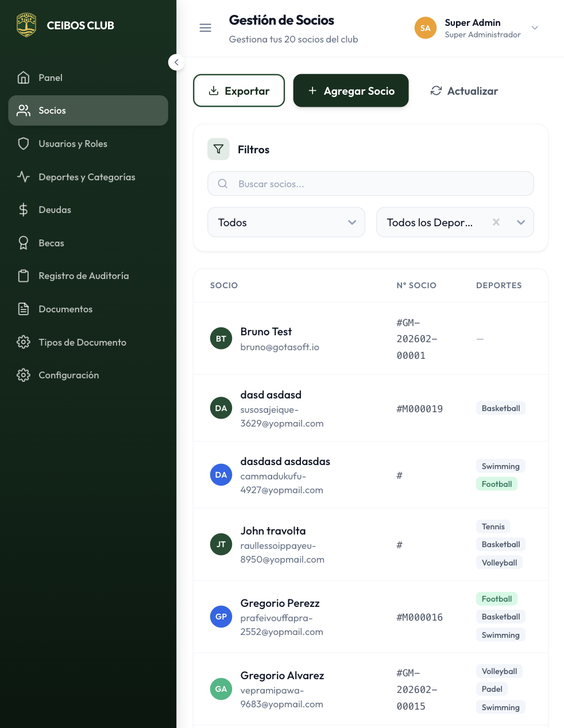
Task: Click the SA user avatar
Action: pos(425,28)
